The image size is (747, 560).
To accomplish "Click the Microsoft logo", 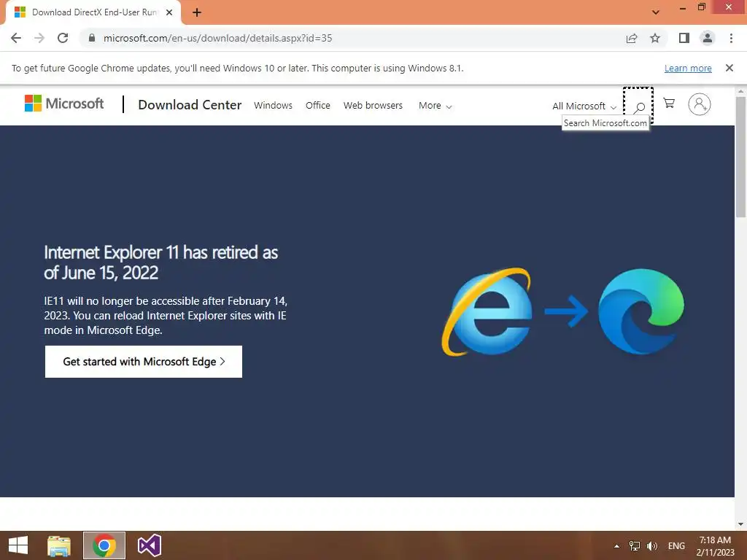I will (x=64, y=104).
